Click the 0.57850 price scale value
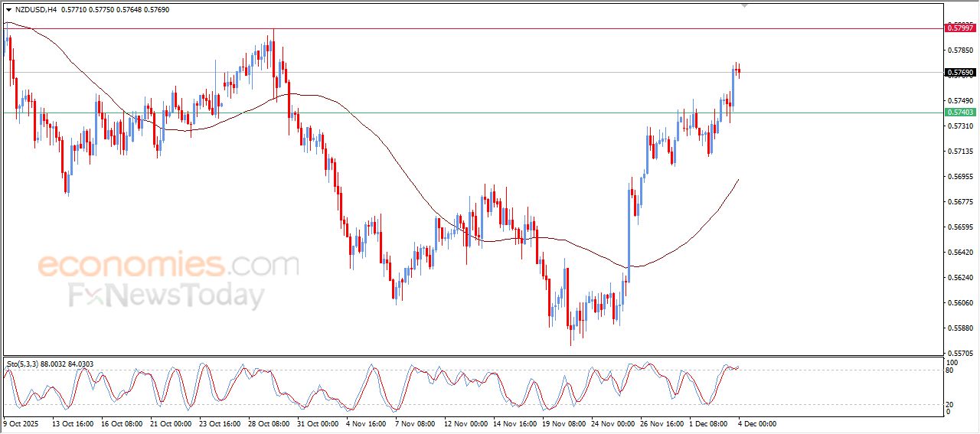The height and width of the screenshot is (434, 980). (x=959, y=51)
